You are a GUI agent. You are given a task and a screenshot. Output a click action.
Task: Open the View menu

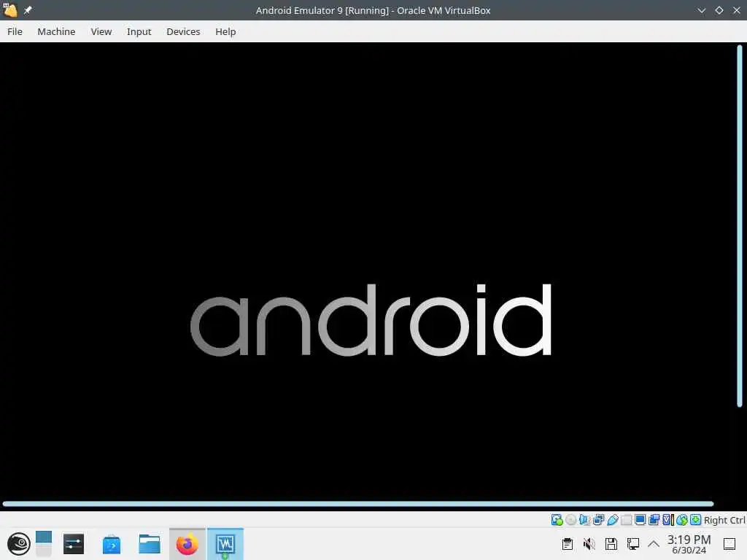(x=101, y=31)
